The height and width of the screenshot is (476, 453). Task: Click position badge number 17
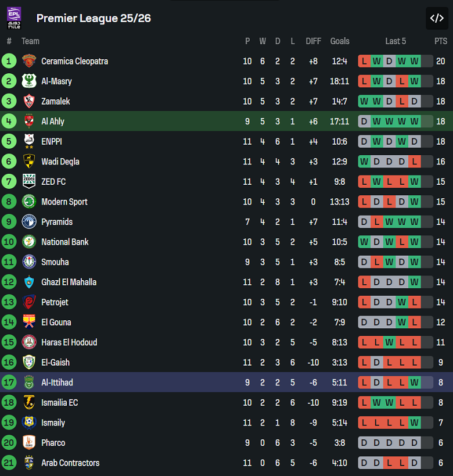9,382
